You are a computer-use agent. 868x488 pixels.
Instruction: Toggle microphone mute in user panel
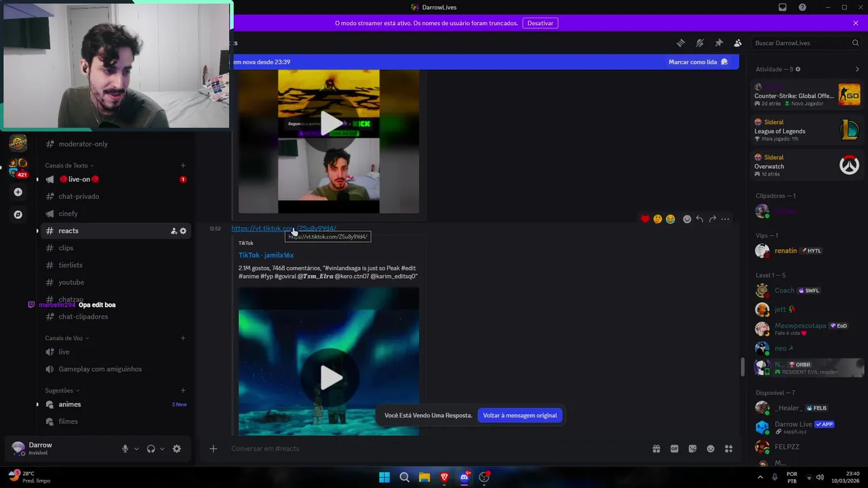(125, 449)
